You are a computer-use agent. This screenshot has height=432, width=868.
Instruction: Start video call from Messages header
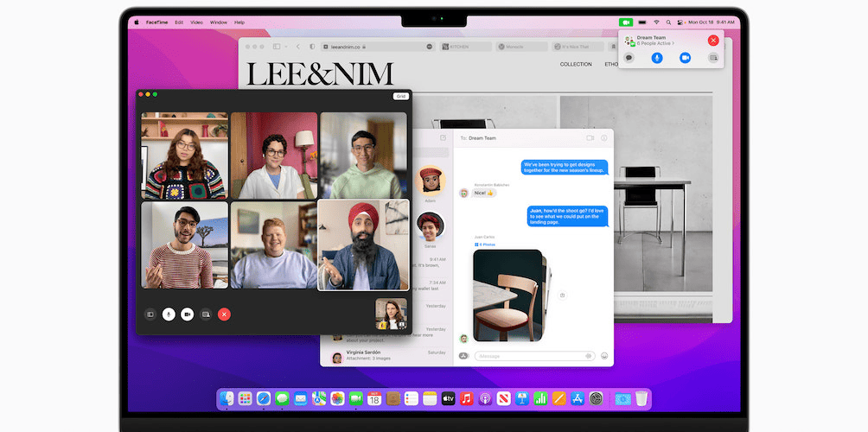pos(590,137)
